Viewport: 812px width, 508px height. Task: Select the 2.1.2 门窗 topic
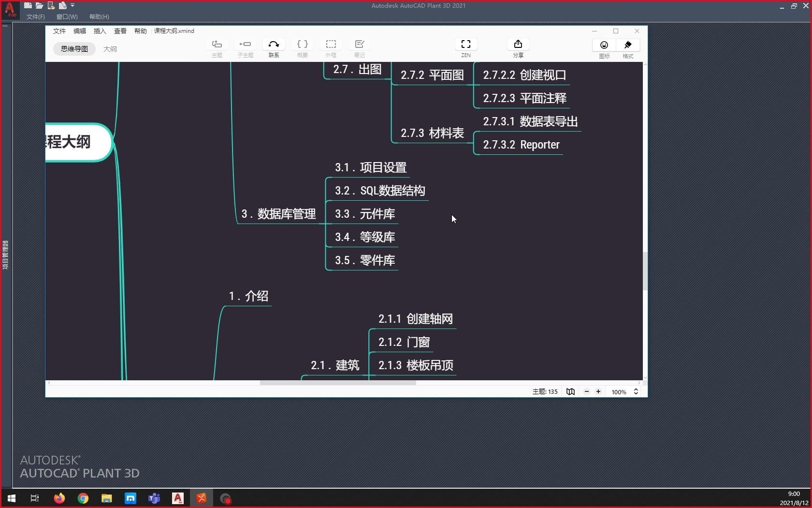404,342
